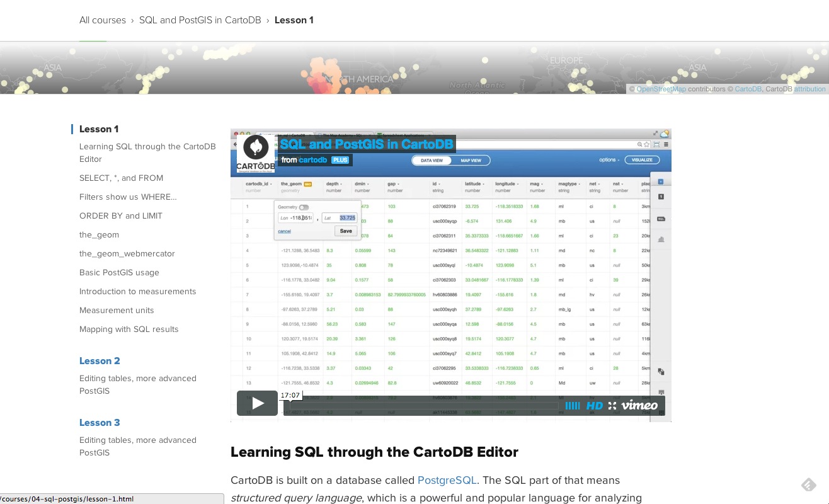
Task: Open Vimeo logo link
Action: [x=639, y=405]
